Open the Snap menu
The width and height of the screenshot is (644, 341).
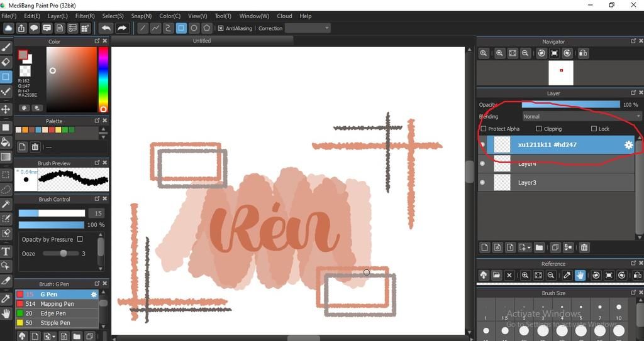coord(142,16)
